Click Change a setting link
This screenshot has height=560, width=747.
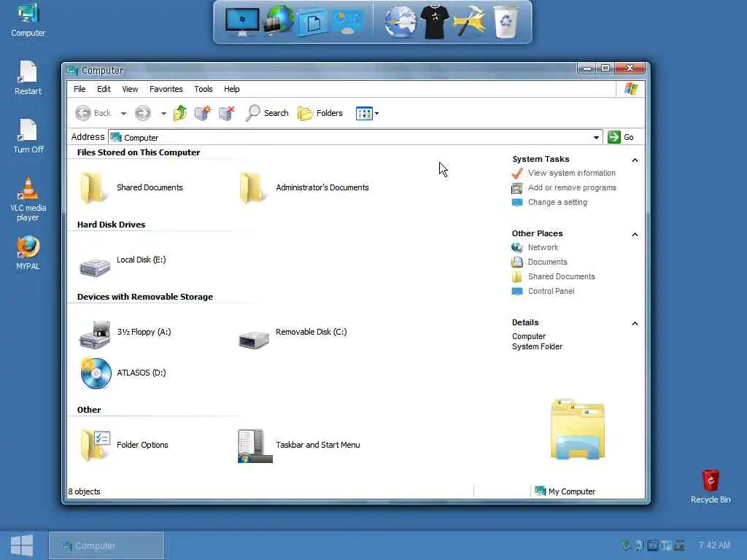[550, 202]
